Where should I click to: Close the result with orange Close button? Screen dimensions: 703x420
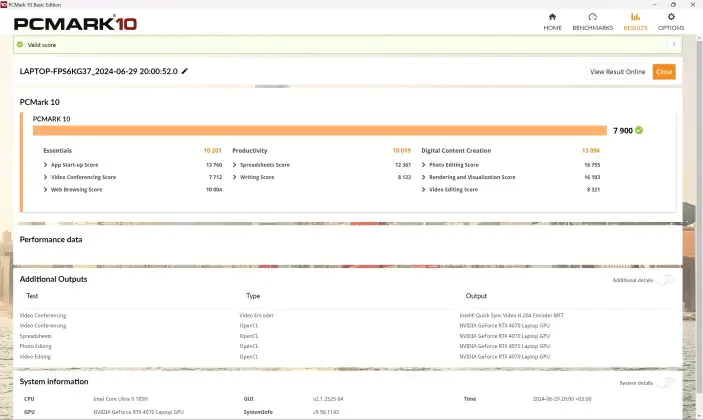pos(664,72)
